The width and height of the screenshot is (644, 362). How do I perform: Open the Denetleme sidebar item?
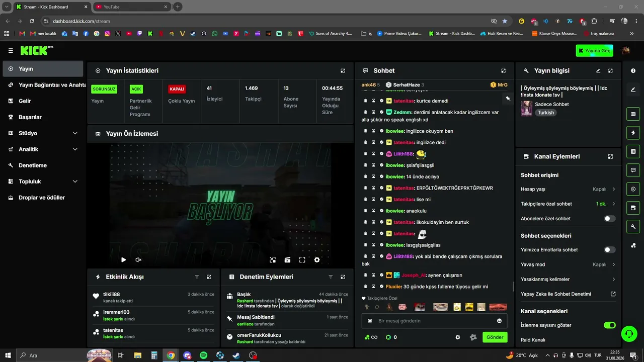43,165
